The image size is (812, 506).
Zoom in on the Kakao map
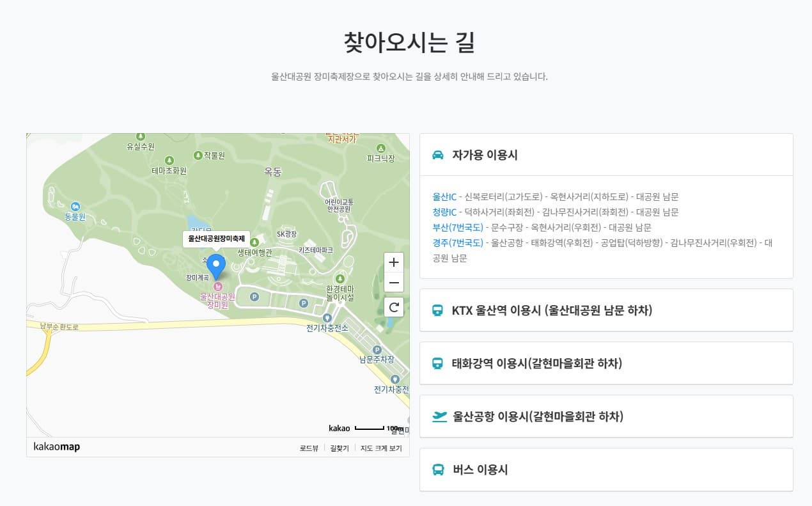[x=394, y=262]
